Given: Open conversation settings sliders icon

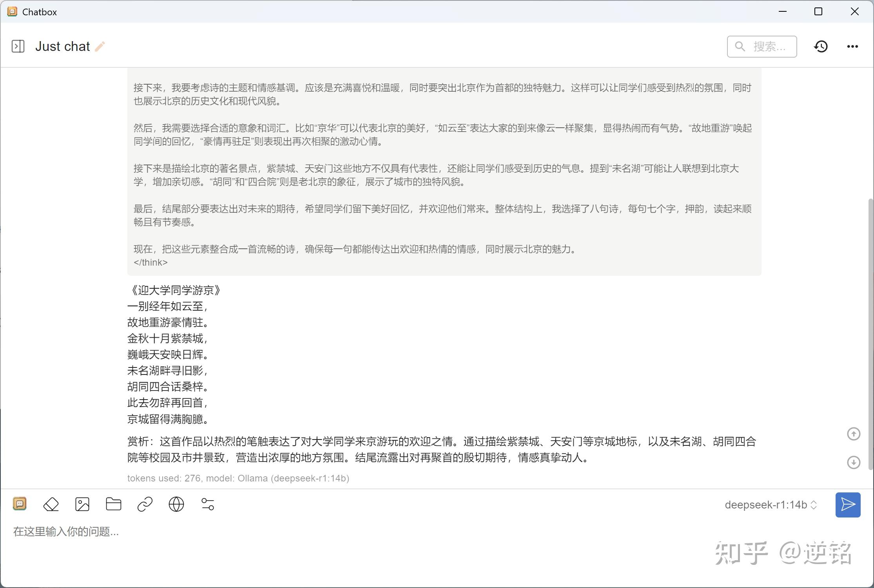Looking at the screenshot, I should point(208,504).
